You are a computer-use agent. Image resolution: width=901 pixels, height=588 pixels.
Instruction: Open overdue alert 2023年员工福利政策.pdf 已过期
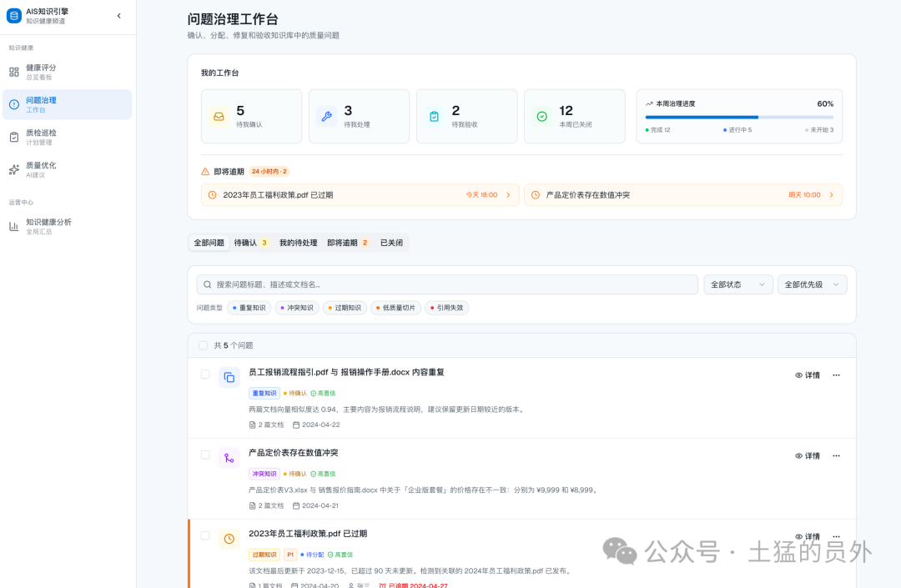pos(360,194)
